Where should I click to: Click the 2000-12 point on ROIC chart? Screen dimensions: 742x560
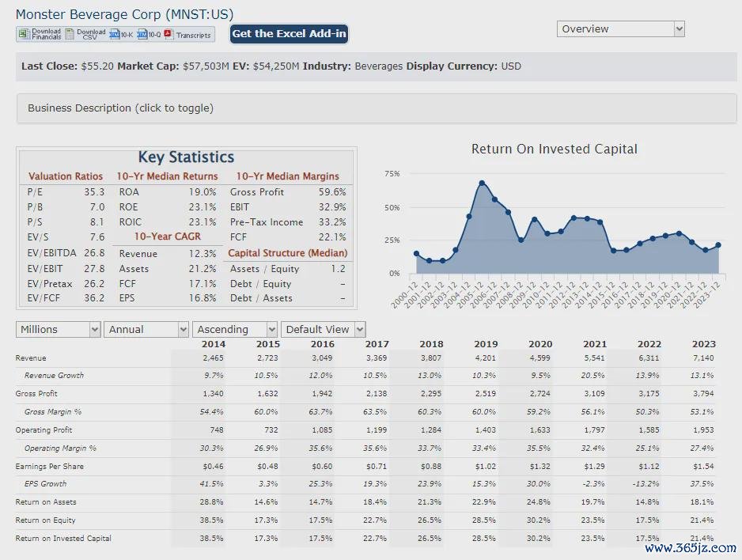(416, 254)
